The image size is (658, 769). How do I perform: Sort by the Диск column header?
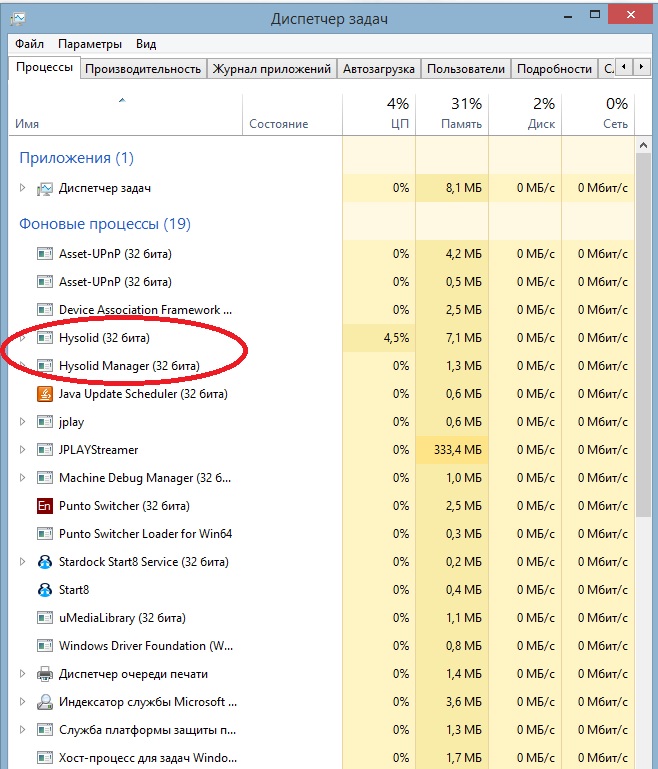click(x=525, y=115)
